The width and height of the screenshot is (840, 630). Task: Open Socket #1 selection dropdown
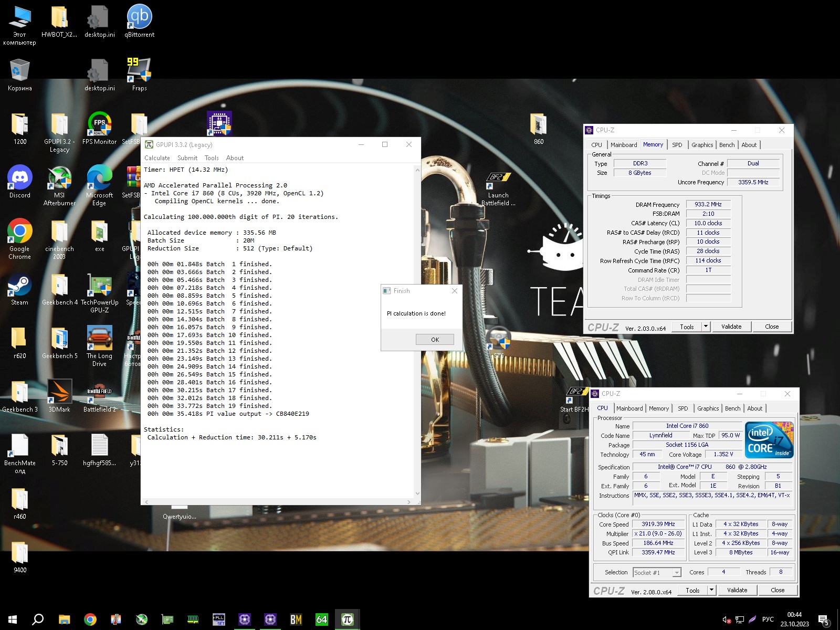coord(657,572)
